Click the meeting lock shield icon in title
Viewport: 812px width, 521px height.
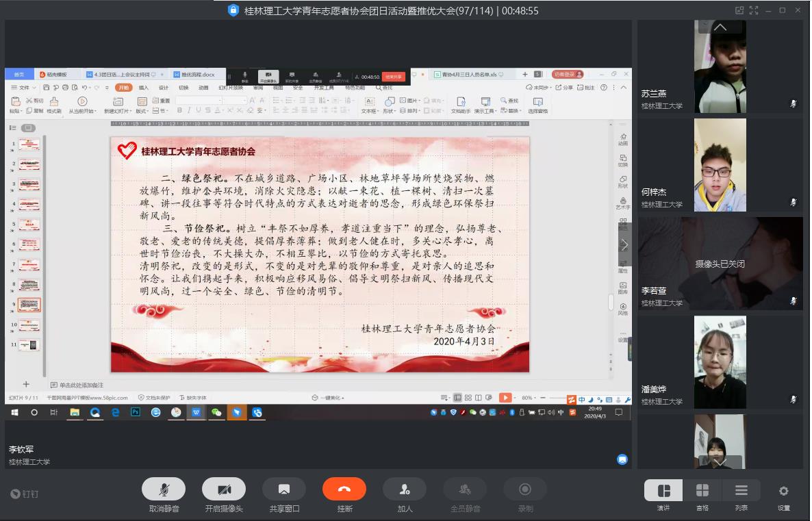tap(233, 10)
